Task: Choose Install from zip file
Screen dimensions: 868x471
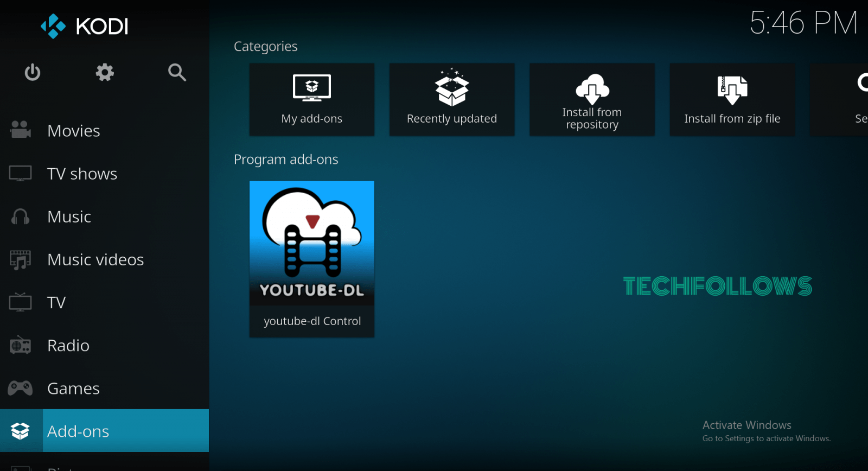Action: pyautogui.click(x=732, y=99)
